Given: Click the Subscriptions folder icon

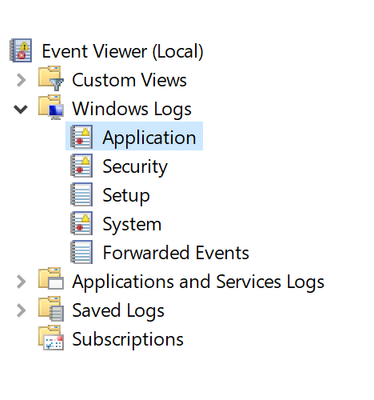Looking at the screenshot, I should click(51, 338).
